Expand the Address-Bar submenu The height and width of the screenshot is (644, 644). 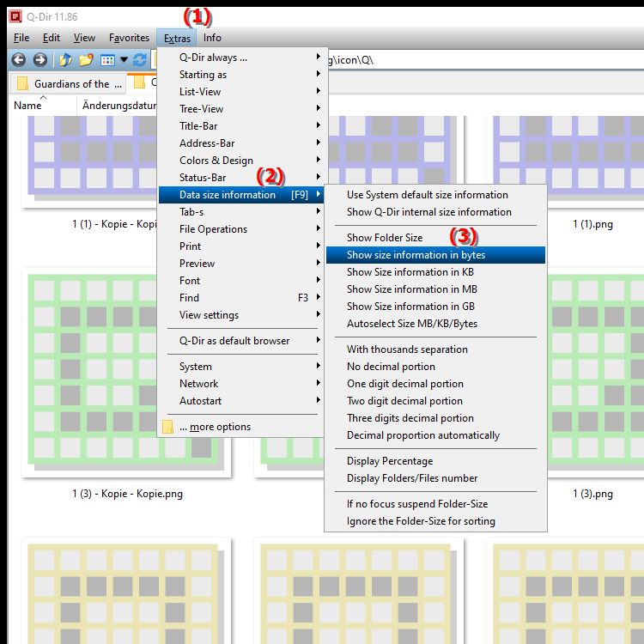[x=242, y=143]
